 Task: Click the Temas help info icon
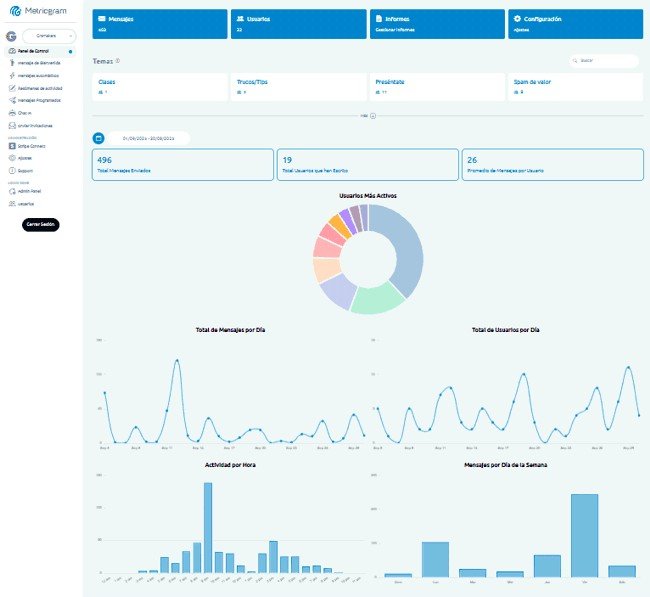(118, 61)
